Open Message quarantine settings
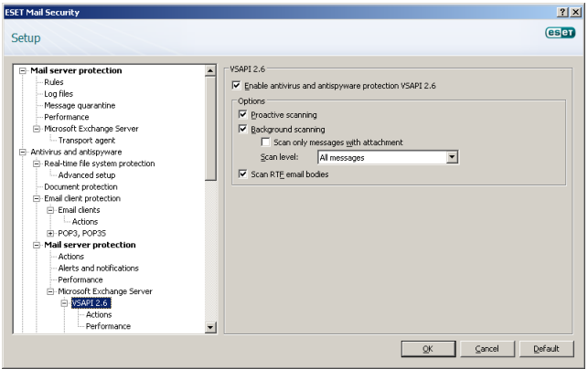 [x=80, y=105]
